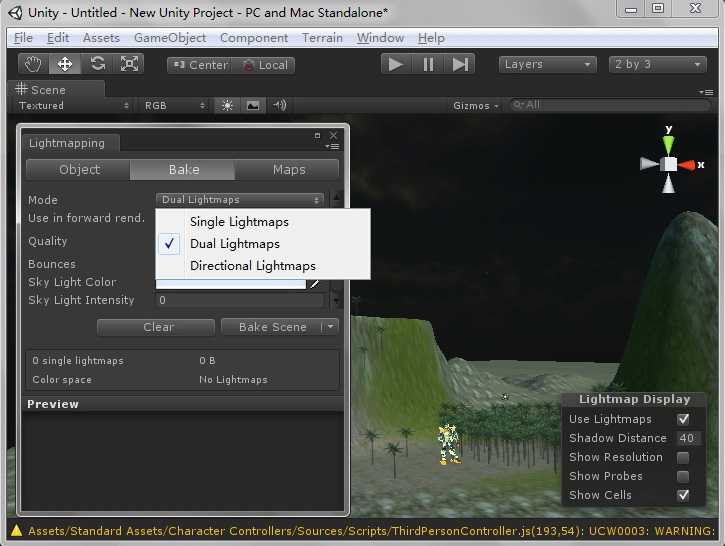Click the Step frame button
Screen dimensions: 725x546
tap(460, 64)
